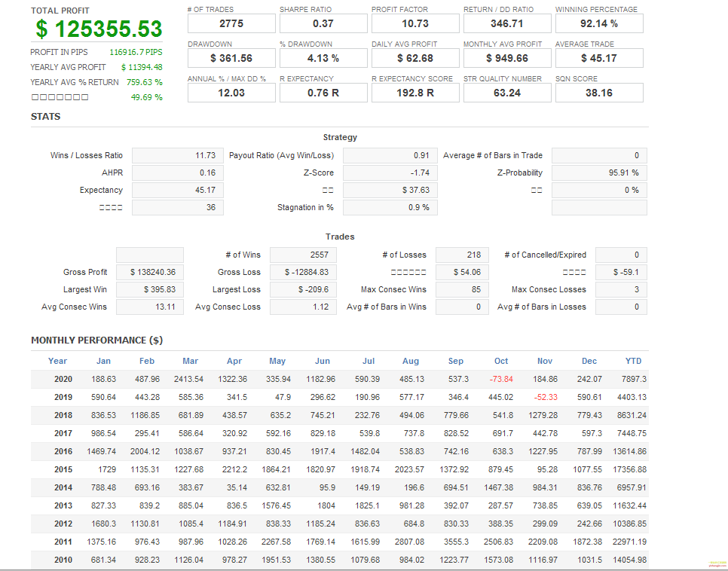This screenshot has width=728, height=571.
Task: Select 2011 YTD total 22971.19
Action: pos(629,542)
